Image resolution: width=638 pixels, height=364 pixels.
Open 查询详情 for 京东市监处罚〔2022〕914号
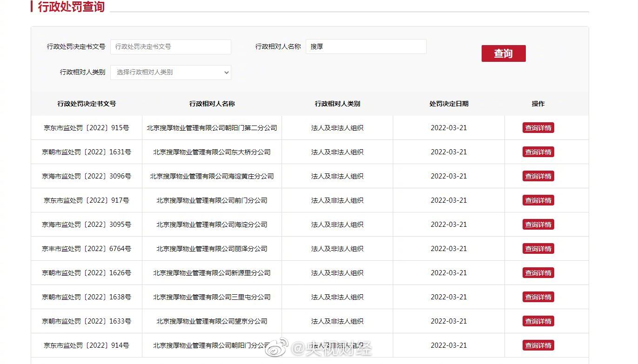(538, 345)
